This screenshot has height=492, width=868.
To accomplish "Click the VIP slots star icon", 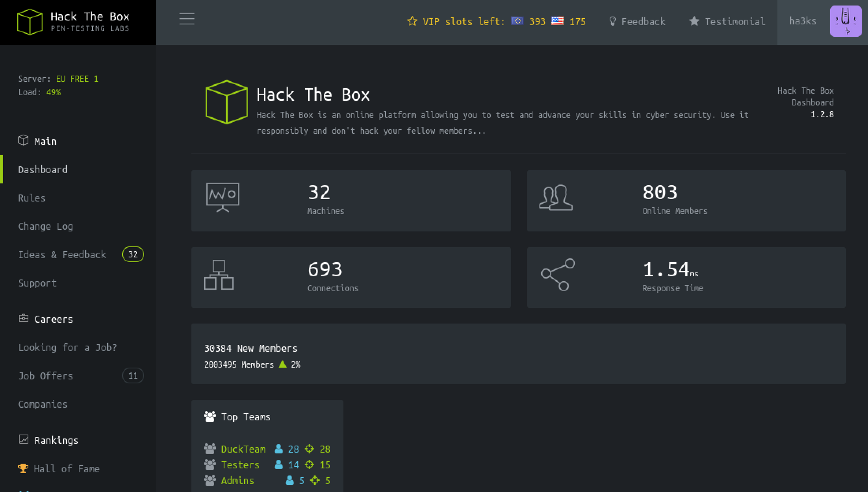I will 412,21.
